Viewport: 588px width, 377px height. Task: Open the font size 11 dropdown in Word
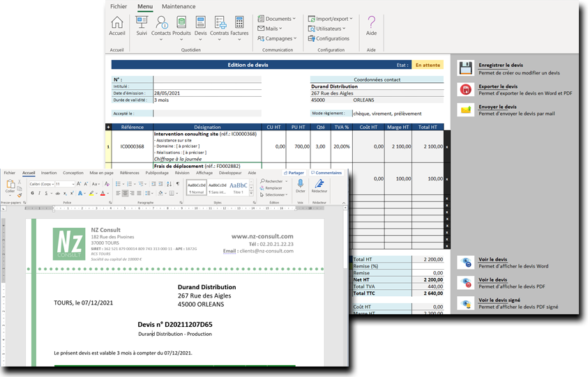coord(73,184)
